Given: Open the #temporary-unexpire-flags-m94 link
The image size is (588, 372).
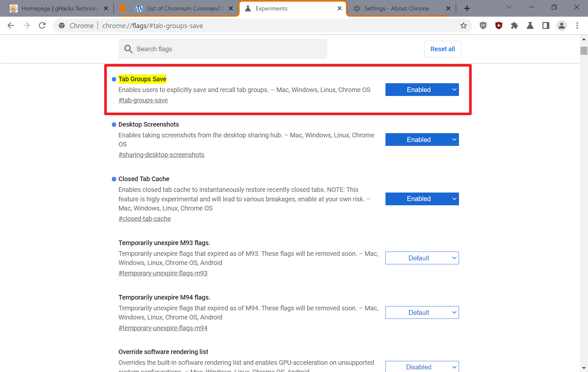Looking at the screenshot, I should coord(163,328).
